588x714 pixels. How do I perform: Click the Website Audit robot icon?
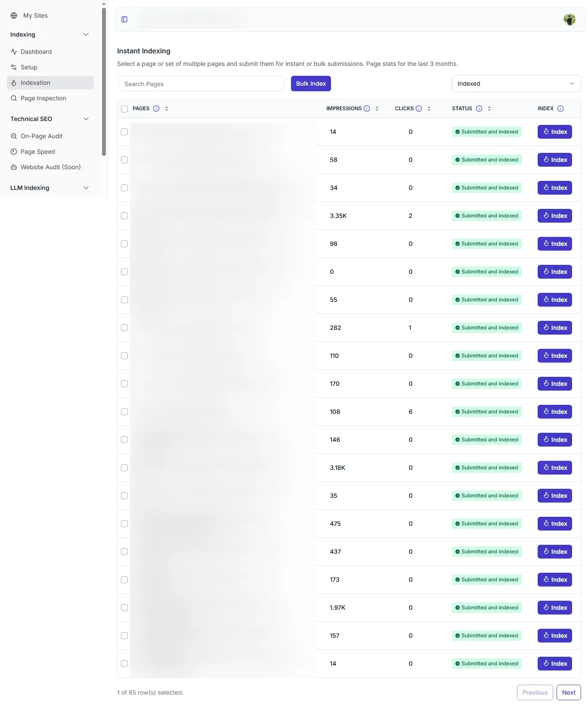tap(14, 167)
